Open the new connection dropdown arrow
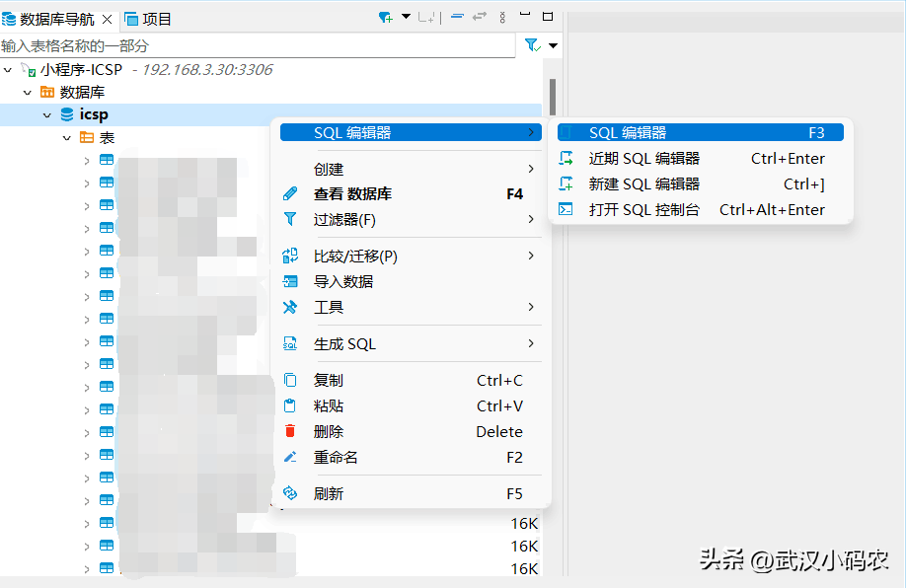Viewport: 906px width, 588px height. click(x=405, y=18)
